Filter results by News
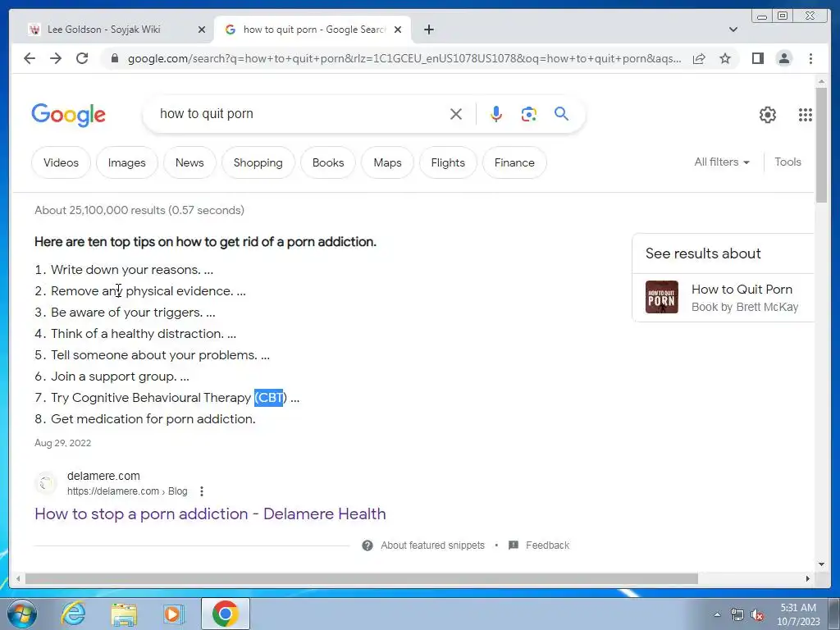Image resolution: width=840 pixels, height=630 pixels. [x=189, y=162]
